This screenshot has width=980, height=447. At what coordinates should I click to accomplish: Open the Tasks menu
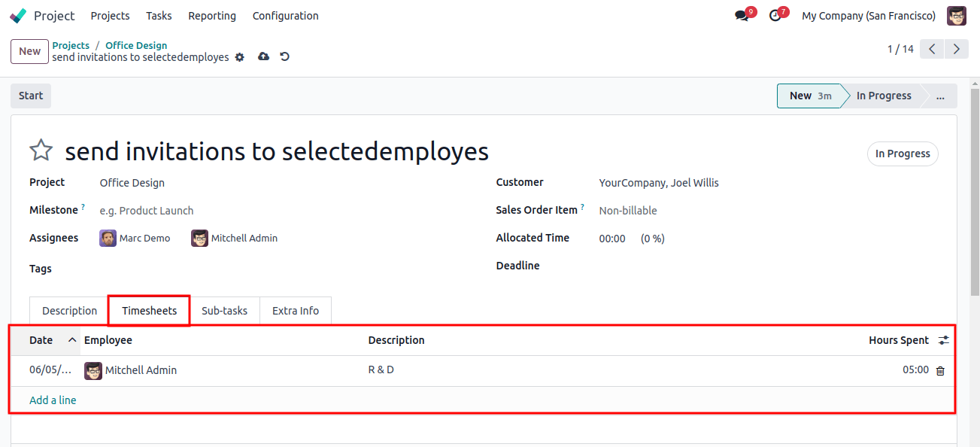pos(159,16)
